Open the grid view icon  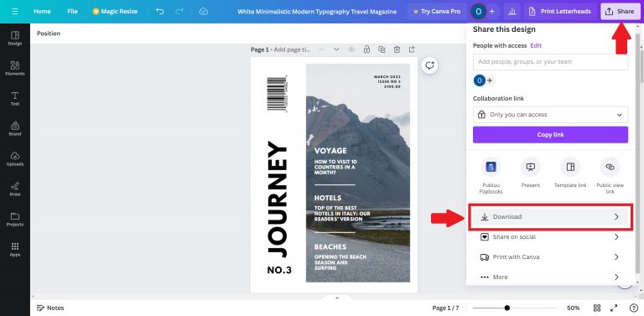[x=597, y=308]
